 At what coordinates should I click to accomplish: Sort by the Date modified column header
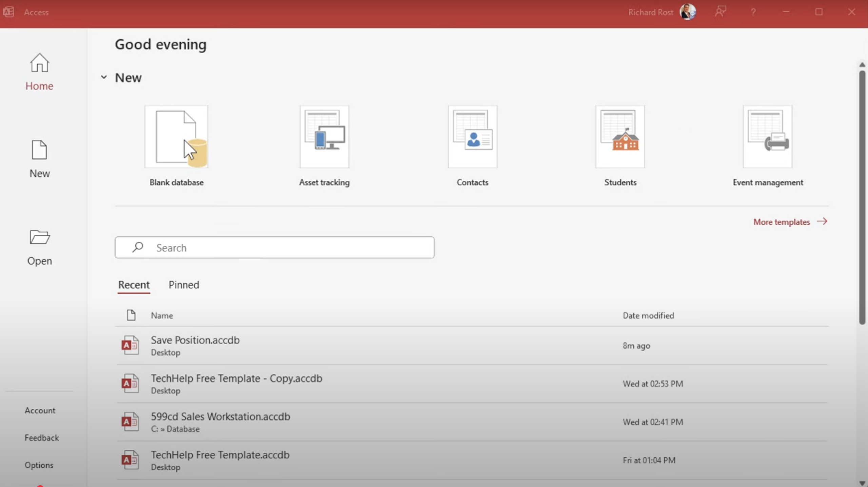[x=648, y=316]
